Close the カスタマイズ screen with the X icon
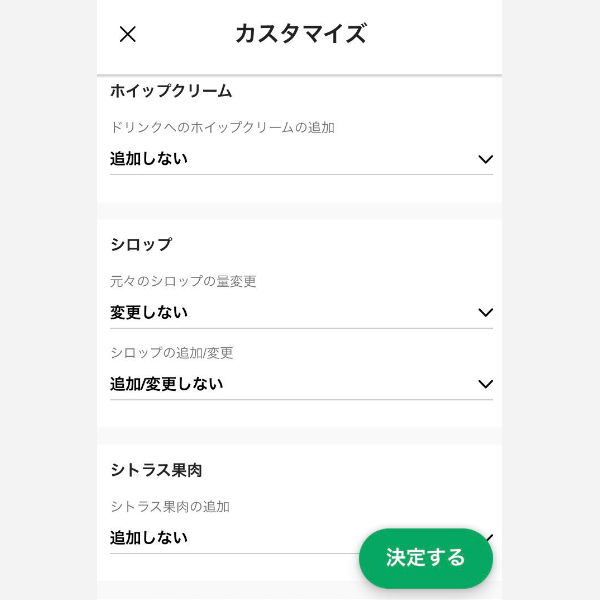600x600 pixels. (127, 34)
